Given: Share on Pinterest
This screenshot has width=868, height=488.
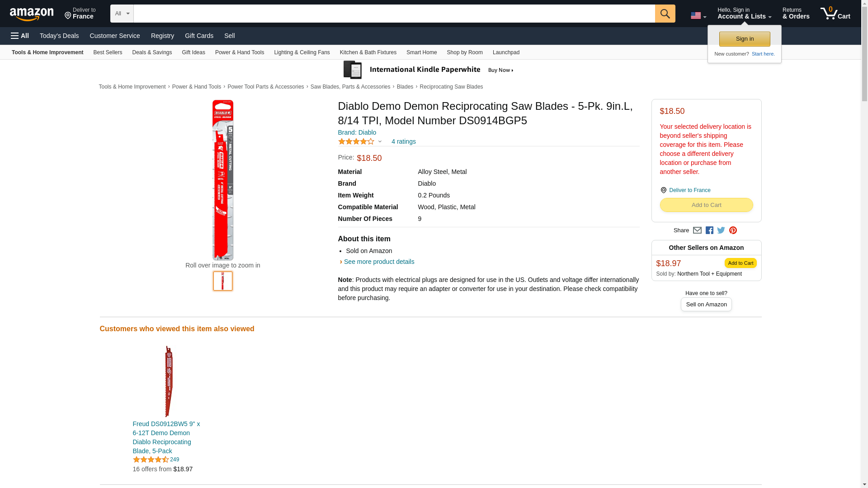Looking at the screenshot, I should point(733,230).
